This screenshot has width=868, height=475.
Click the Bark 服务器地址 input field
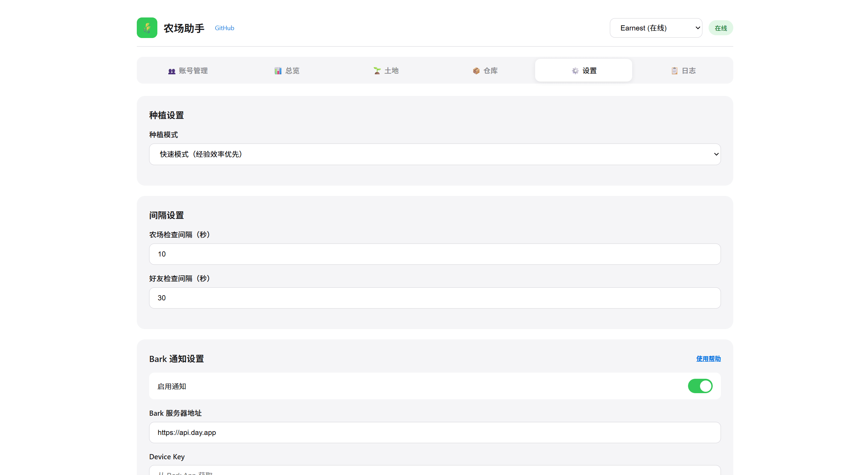[x=435, y=433]
